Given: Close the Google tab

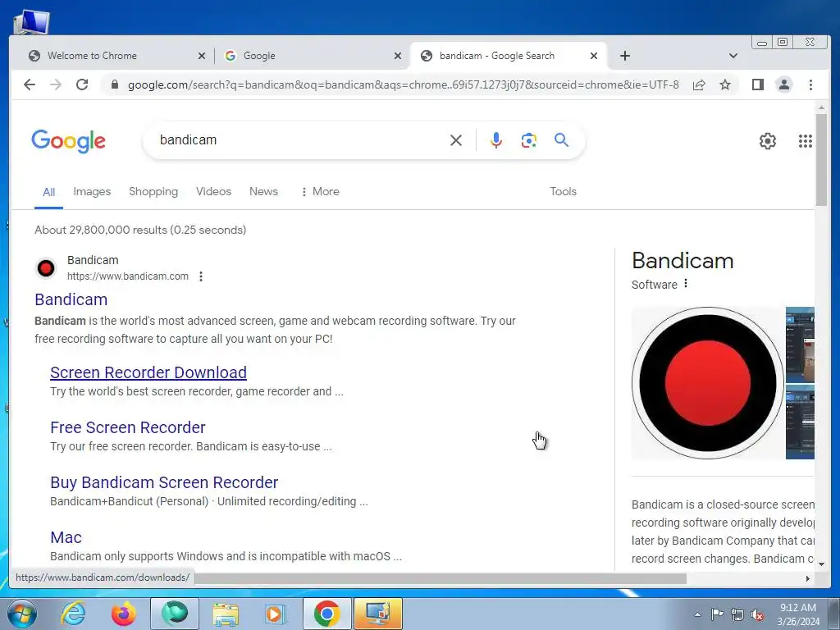Looking at the screenshot, I should (398, 56).
